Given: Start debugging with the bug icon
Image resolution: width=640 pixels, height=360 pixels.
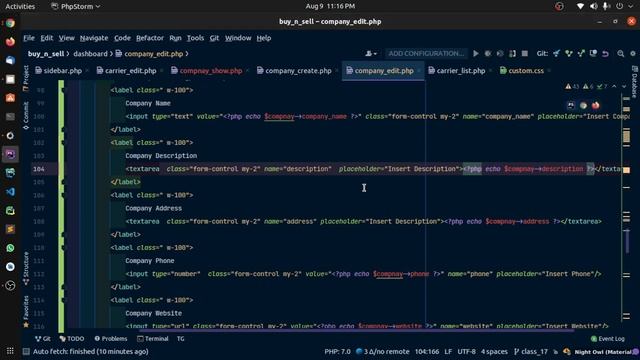Looking at the screenshot, I should point(488,53).
